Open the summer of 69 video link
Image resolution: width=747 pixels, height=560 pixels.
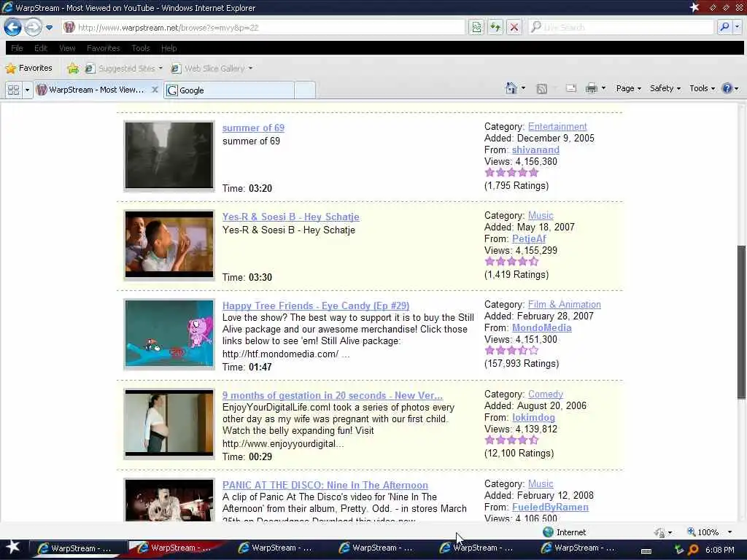pyautogui.click(x=253, y=128)
